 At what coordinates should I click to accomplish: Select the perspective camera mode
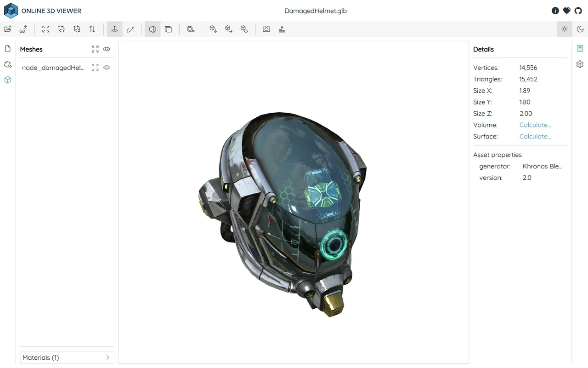coord(153,29)
